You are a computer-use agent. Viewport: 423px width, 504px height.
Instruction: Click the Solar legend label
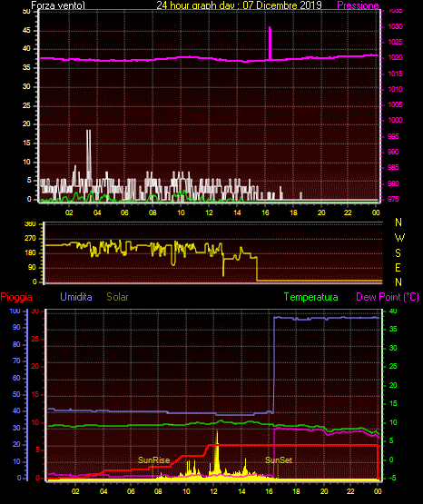[118, 297]
